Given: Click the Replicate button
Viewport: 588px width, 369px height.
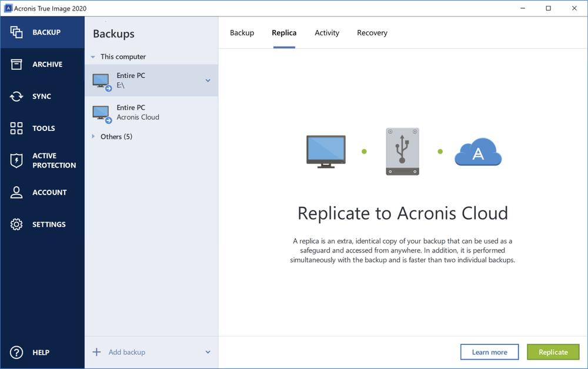Looking at the screenshot, I should [x=553, y=352].
